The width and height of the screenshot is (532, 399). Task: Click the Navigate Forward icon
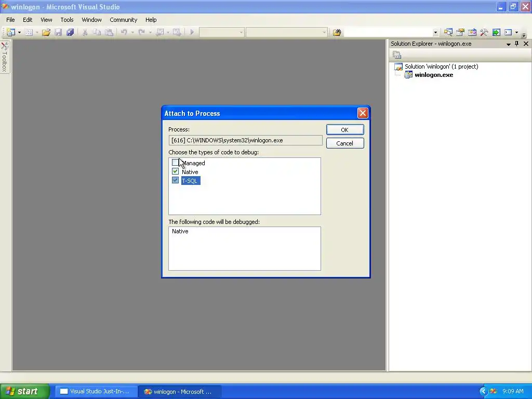(177, 32)
